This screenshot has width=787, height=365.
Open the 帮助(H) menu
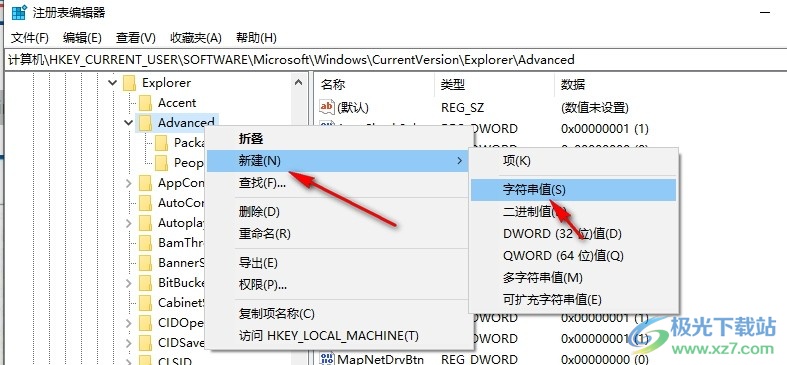256,38
